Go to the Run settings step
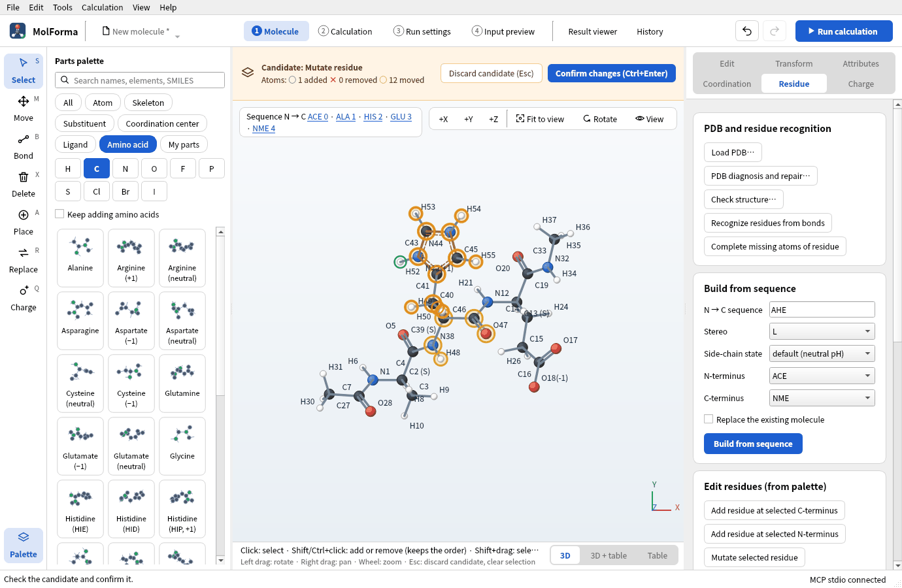902x588 pixels. click(422, 31)
